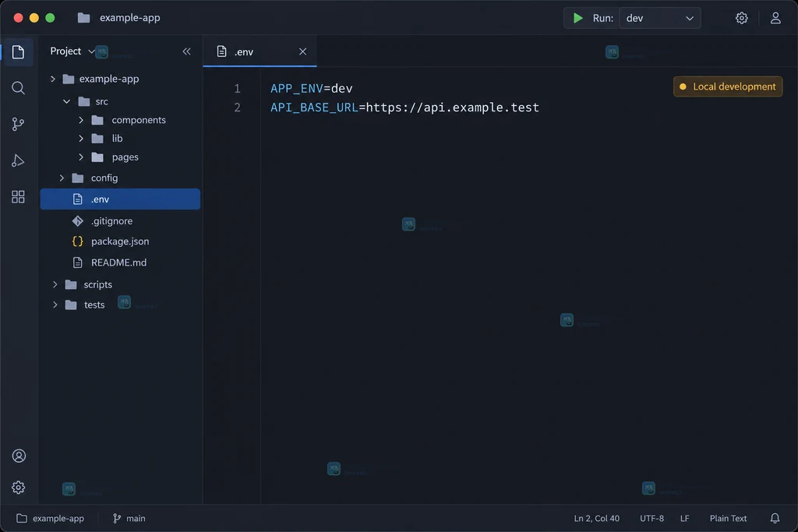
Task: Click the example-app title in title bar
Action: 130,18
